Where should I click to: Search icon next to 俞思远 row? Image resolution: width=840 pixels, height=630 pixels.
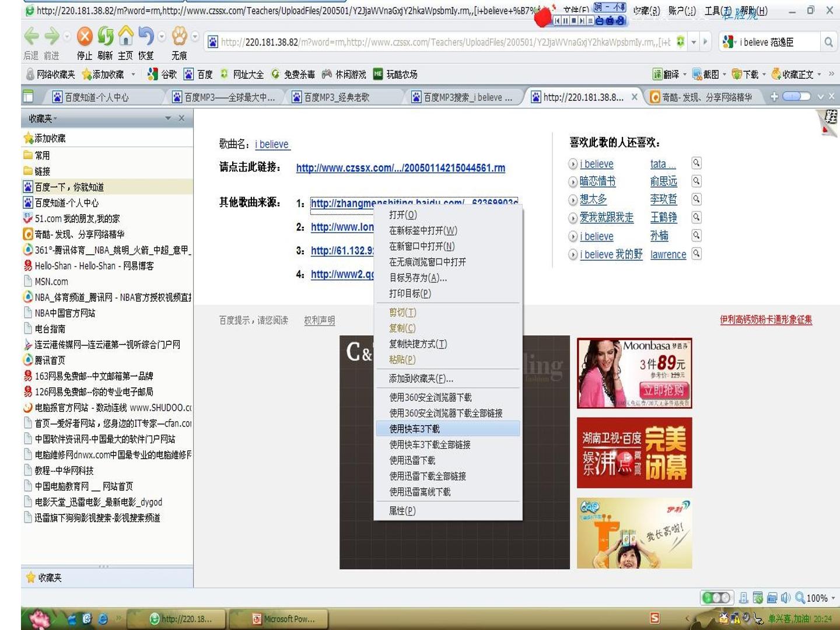point(696,181)
